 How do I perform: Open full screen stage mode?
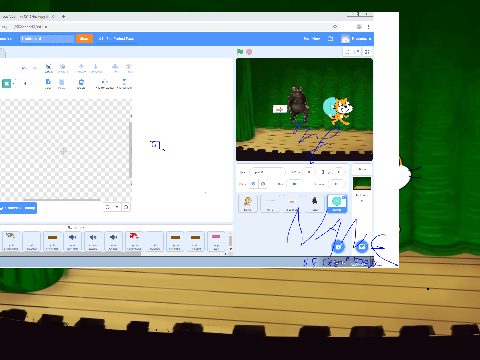(367, 52)
